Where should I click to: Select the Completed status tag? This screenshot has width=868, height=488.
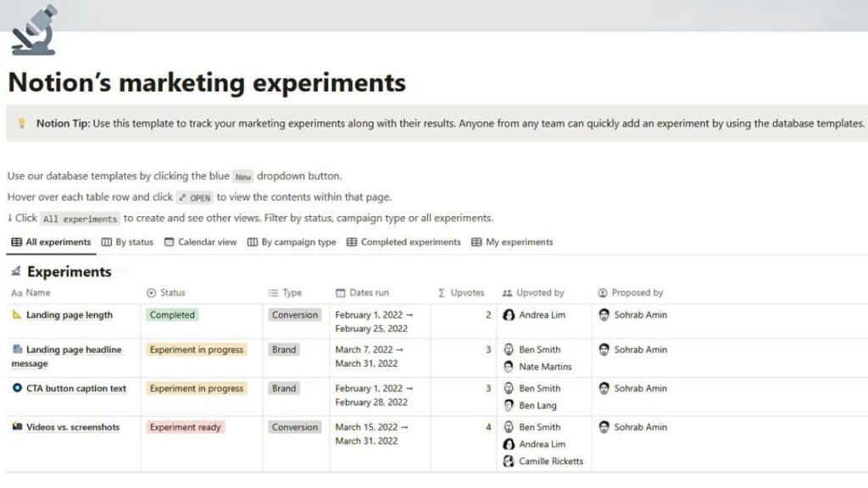pyautogui.click(x=172, y=314)
